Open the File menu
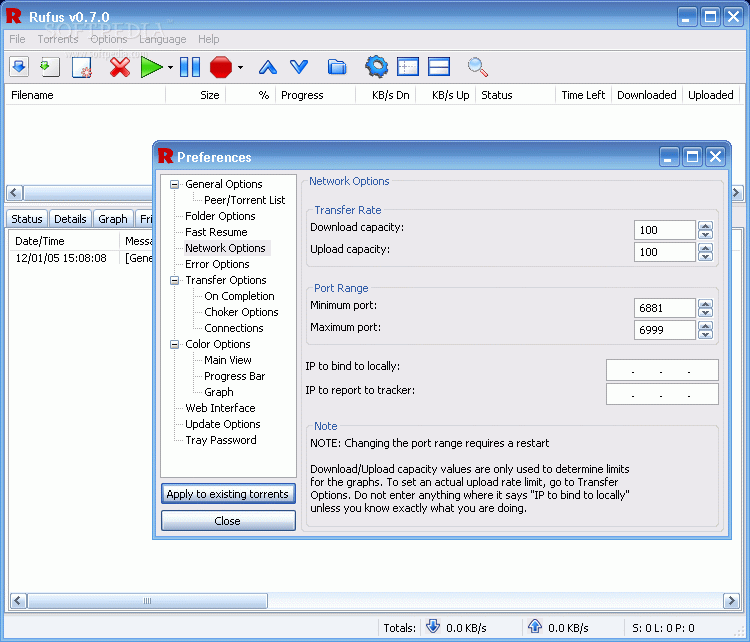The image size is (750, 642). (17, 39)
